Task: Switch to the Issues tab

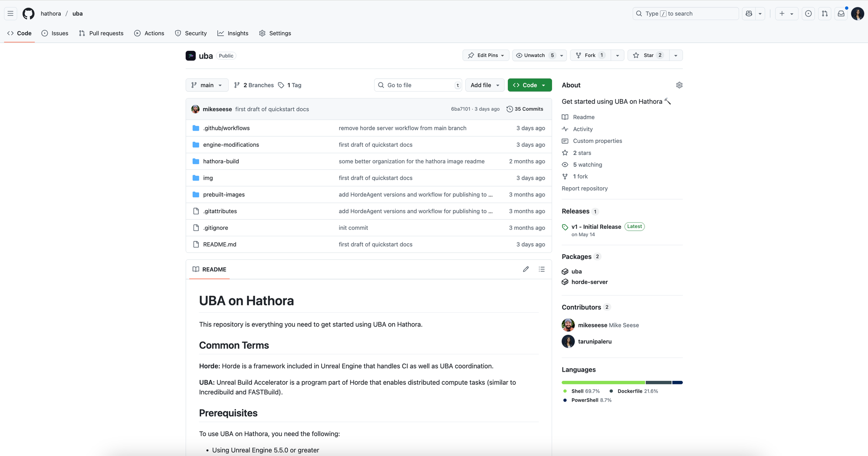Action: point(55,33)
